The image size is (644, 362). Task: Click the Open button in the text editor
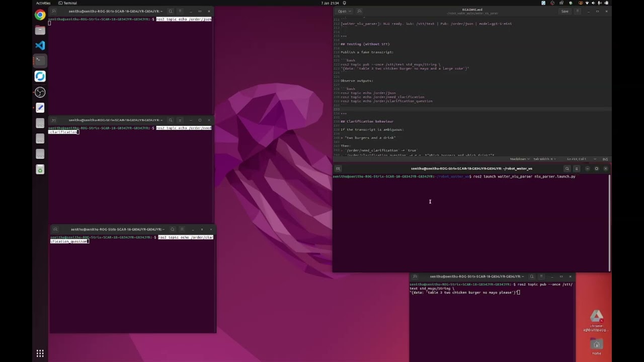(x=342, y=11)
